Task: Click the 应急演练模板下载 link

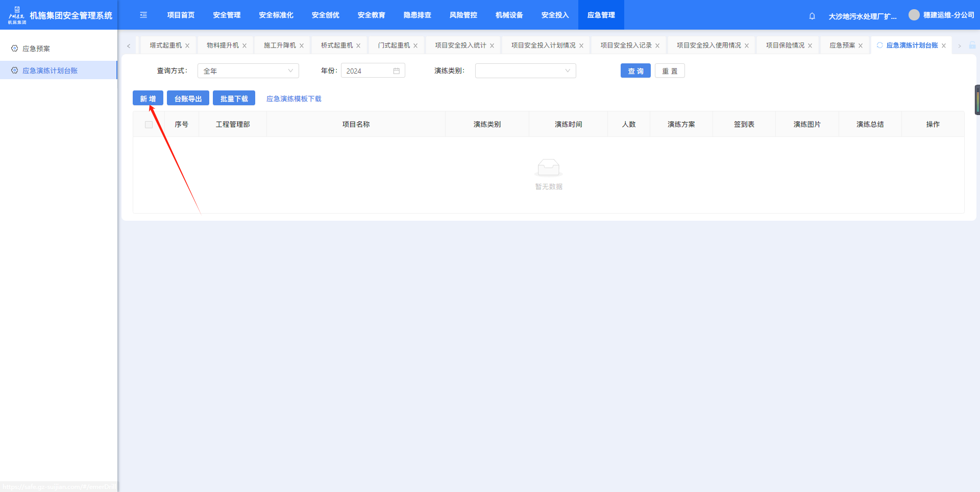Action: (293, 99)
